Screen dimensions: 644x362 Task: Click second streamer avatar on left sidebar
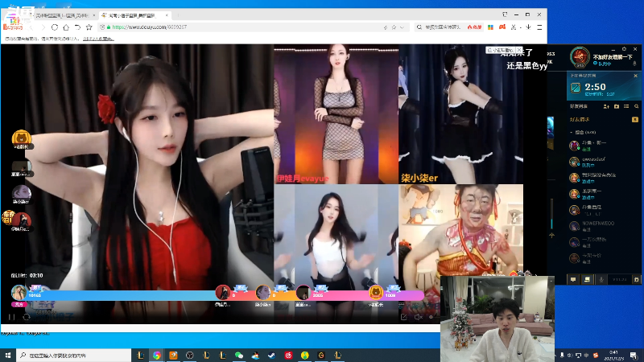22,167
